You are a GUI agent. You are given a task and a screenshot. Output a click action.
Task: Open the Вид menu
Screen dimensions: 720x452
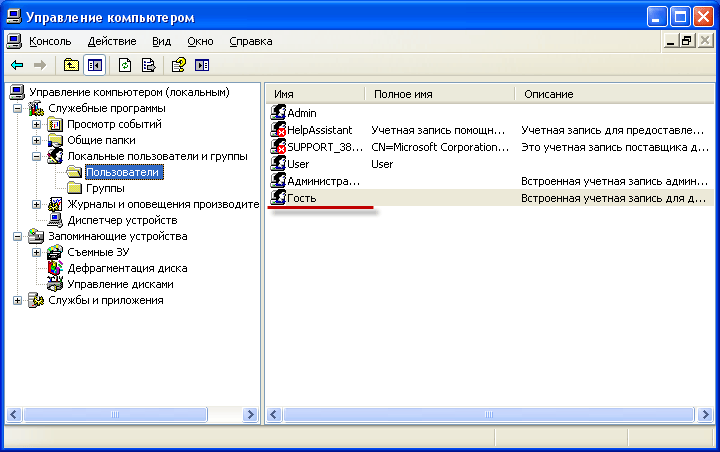(x=162, y=41)
